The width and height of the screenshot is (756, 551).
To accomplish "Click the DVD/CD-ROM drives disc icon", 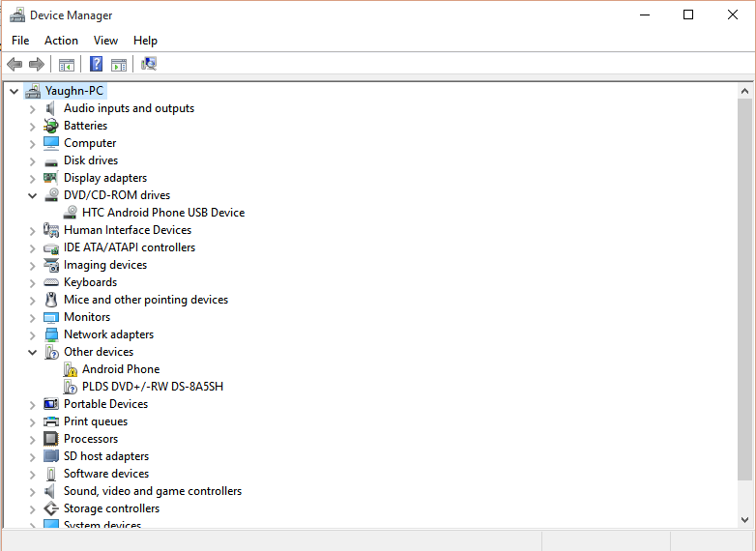I will pyautogui.click(x=51, y=194).
